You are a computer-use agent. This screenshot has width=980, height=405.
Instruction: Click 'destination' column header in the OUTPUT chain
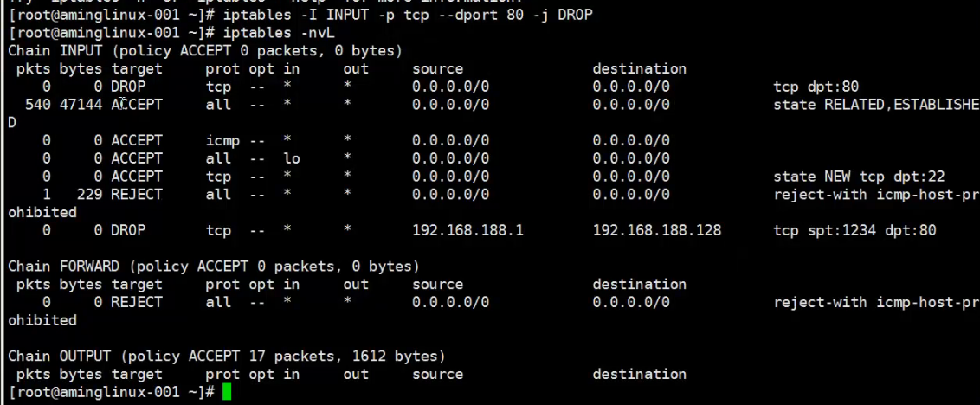pos(640,375)
